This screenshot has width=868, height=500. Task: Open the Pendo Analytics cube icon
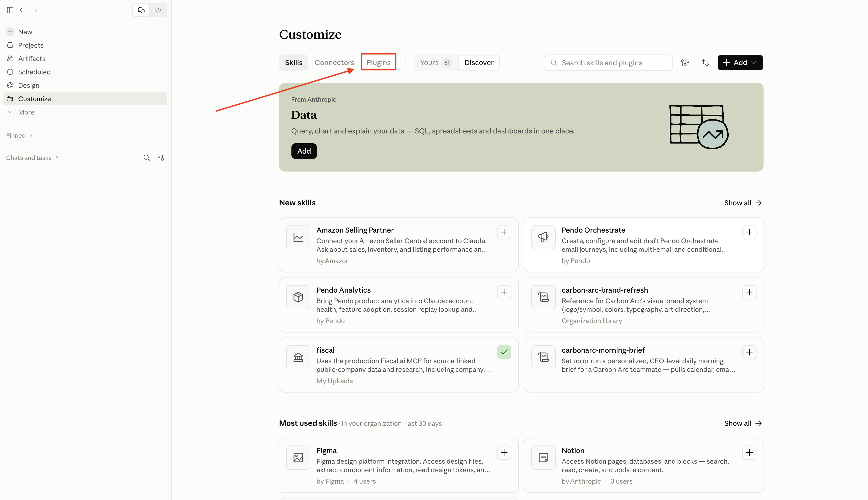[298, 297]
